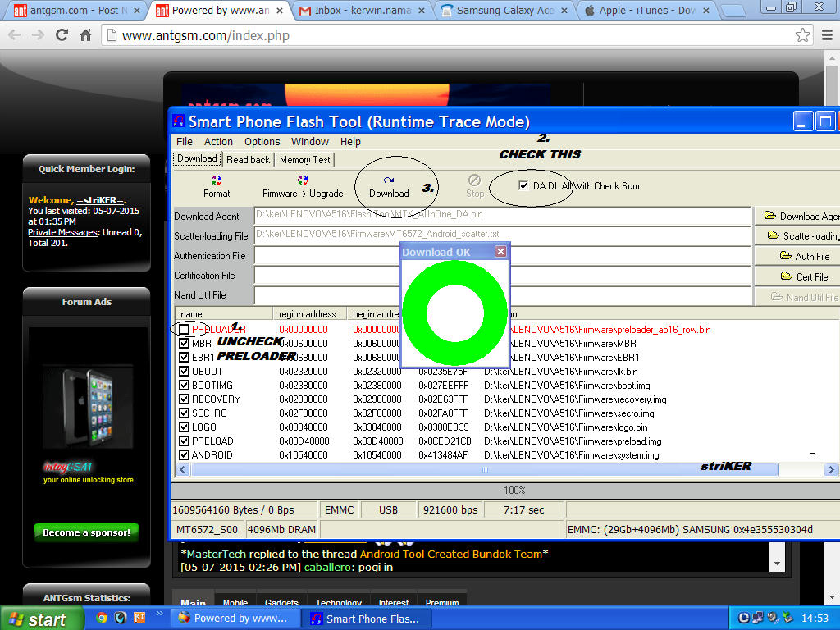
Task: Expand quick launch chevron in taskbar
Action: tap(159, 614)
